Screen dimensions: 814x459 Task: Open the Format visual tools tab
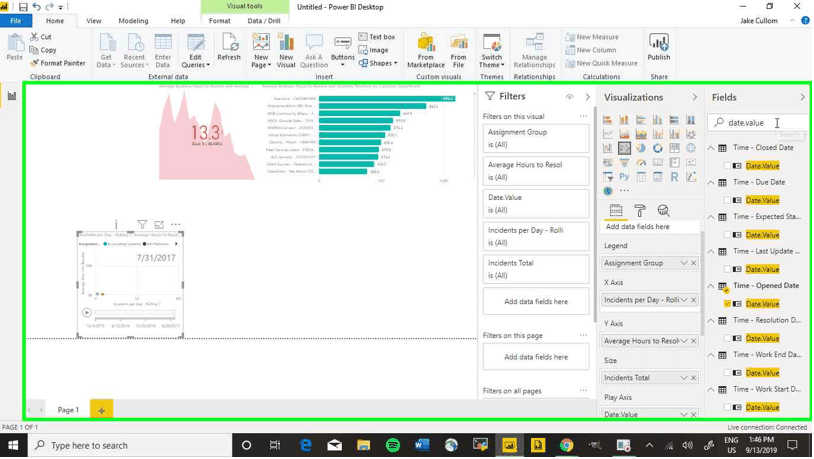point(220,21)
